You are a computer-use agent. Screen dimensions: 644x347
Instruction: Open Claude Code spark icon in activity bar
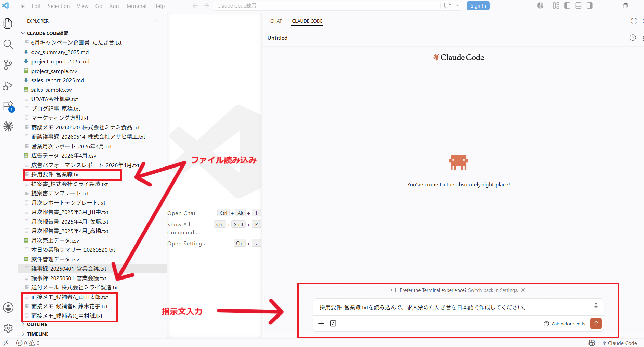point(8,126)
